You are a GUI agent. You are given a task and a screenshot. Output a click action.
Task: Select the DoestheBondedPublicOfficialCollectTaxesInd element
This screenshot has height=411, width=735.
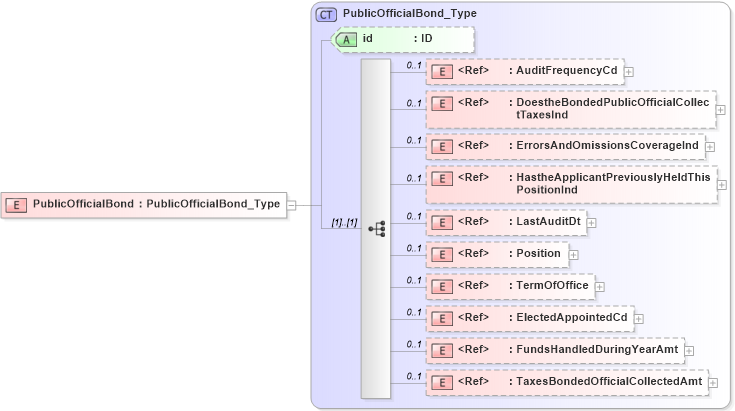[x=570, y=109]
